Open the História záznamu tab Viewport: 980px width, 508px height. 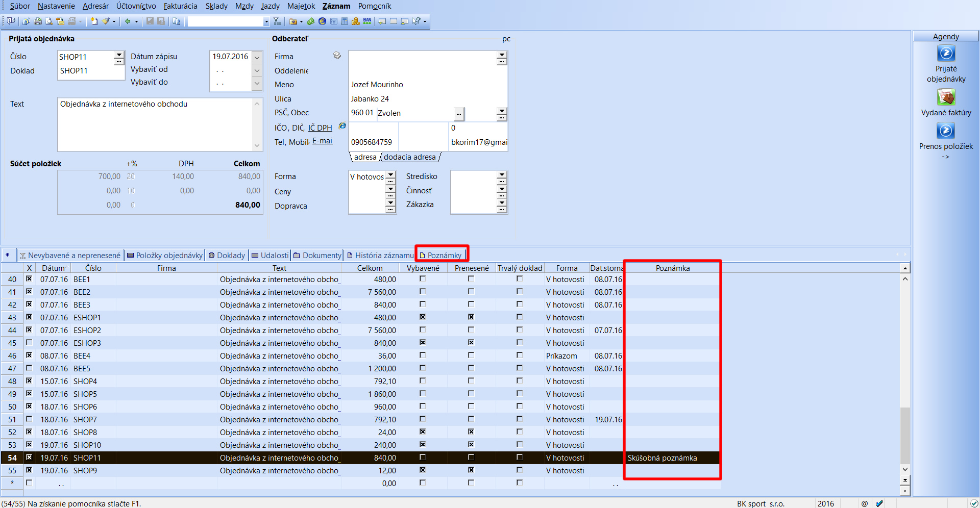[x=380, y=255]
